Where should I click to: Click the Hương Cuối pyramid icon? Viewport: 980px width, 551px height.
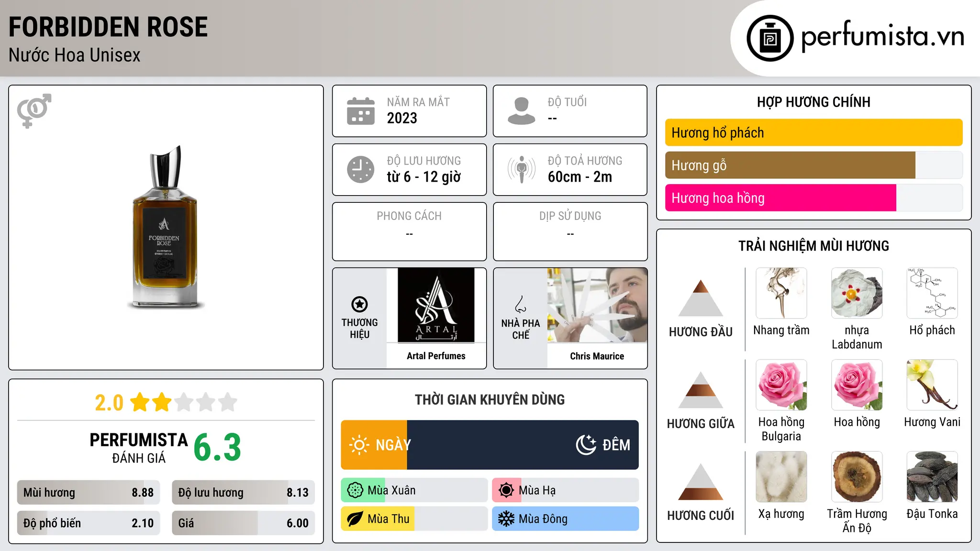pyautogui.click(x=701, y=482)
